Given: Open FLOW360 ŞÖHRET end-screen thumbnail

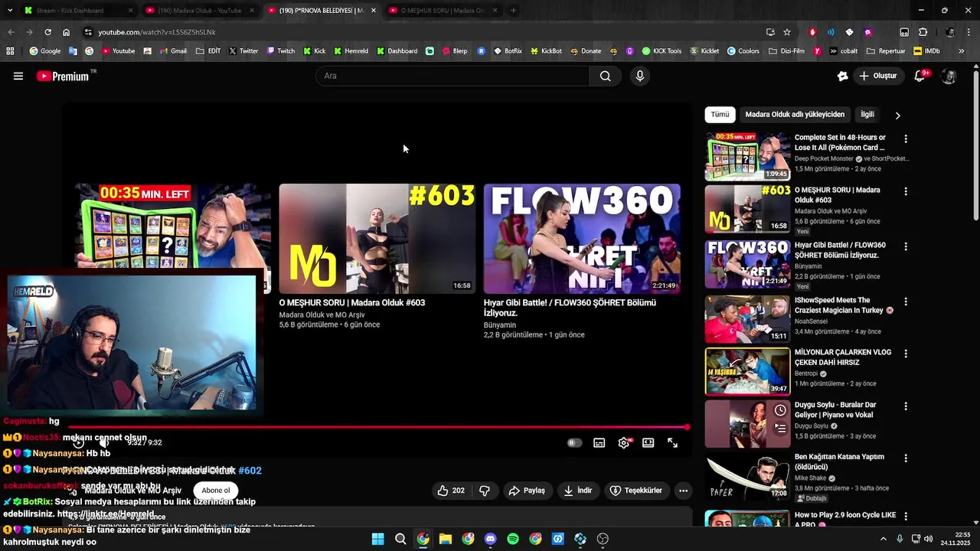Looking at the screenshot, I should click(582, 239).
